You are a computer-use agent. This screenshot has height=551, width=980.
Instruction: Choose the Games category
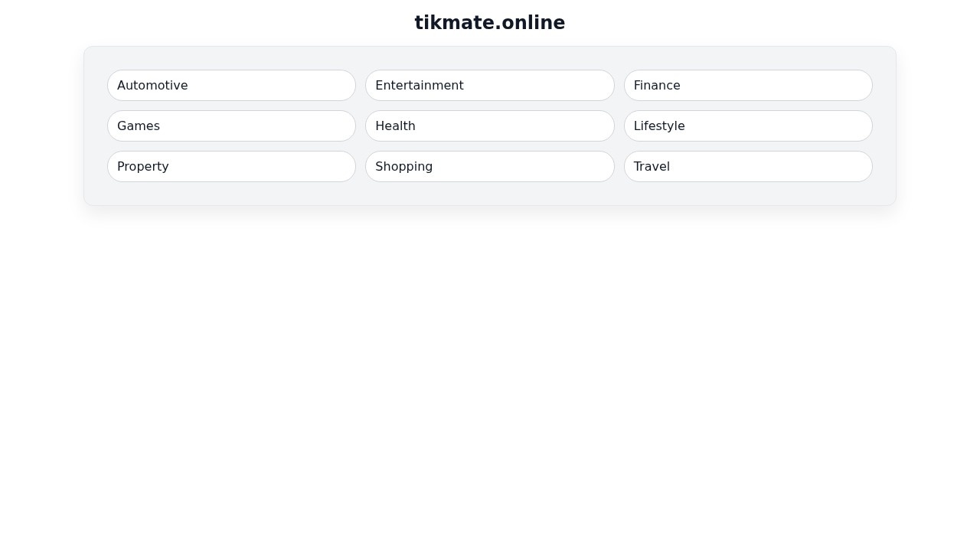pos(231,126)
